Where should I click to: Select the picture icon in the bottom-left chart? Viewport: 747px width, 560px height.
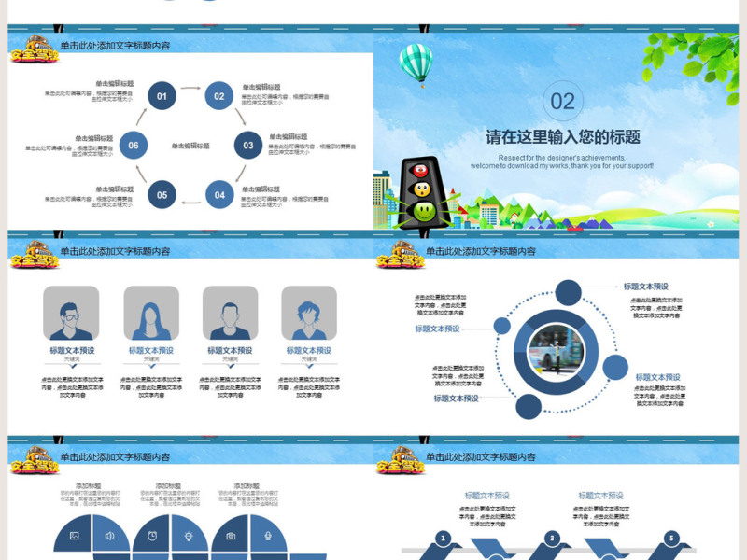pyautogui.click(x=74, y=536)
